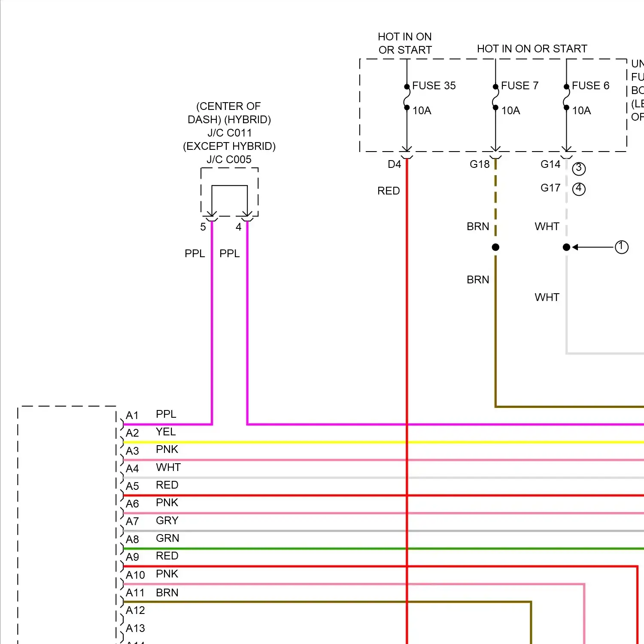Click the FUSE 35 label

pos(434,86)
